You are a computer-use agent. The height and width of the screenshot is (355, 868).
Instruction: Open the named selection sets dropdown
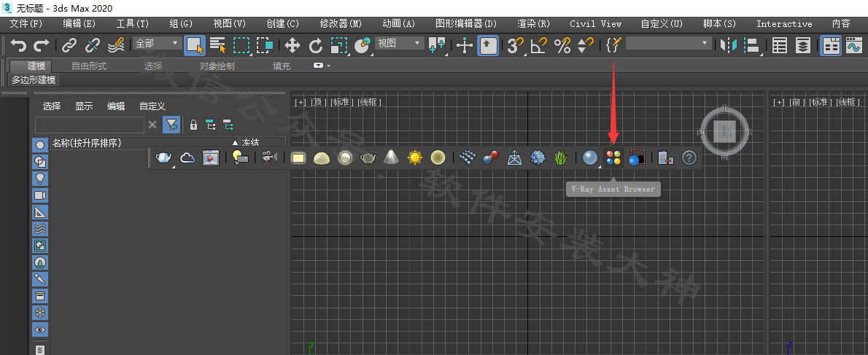(x=669, y=43)
